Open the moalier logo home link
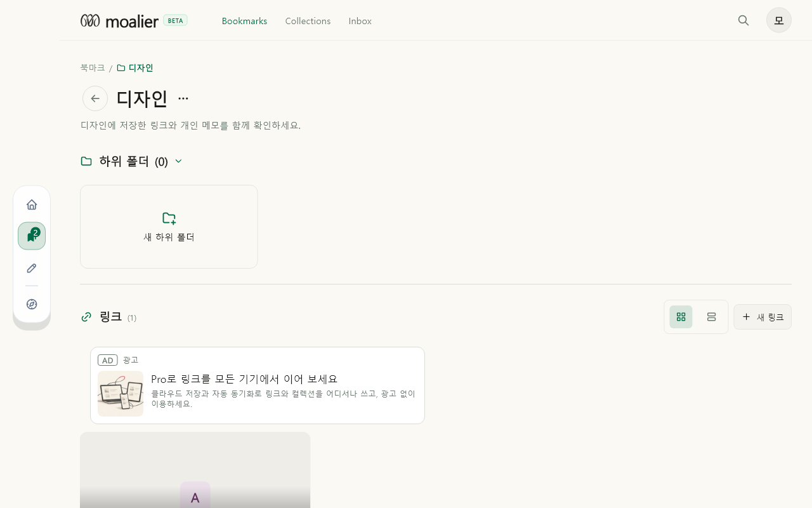Screen dimensions: 812x508 pyautogui.click(x=119, y=21)
